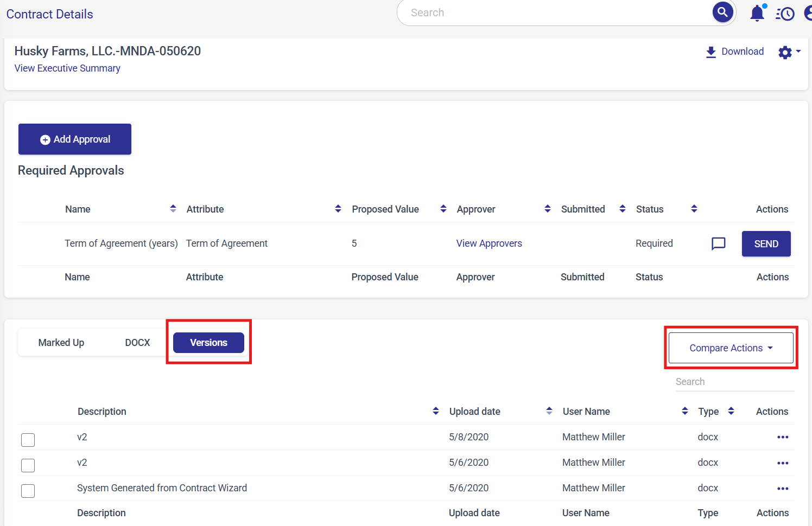Click the comment icon in the Term of Agreement row

coord(718,243)
